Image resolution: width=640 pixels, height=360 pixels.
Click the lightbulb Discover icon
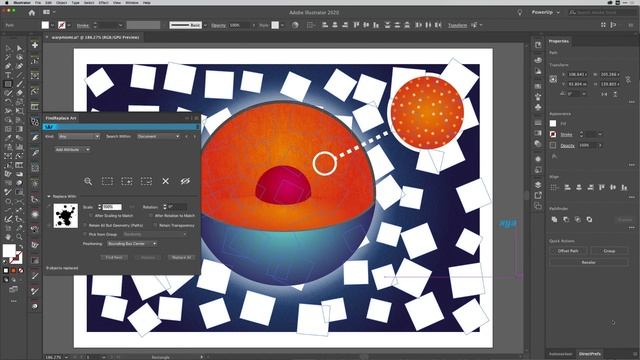pyautogui.click(x=520, y=13)
